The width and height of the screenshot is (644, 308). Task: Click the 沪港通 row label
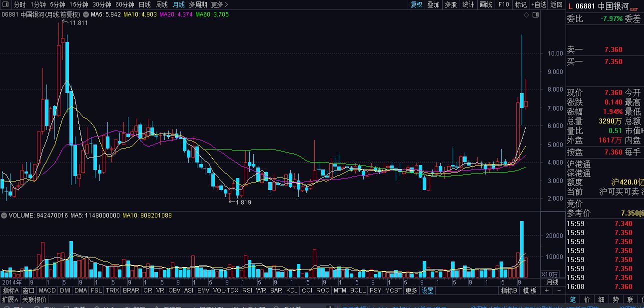[x=579, y=164]
